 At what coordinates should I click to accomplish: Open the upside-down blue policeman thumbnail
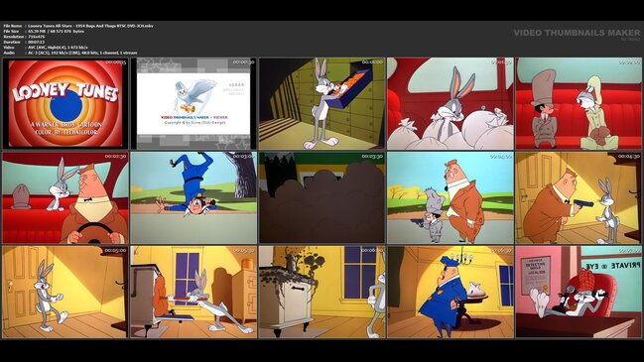click(193, 197)
